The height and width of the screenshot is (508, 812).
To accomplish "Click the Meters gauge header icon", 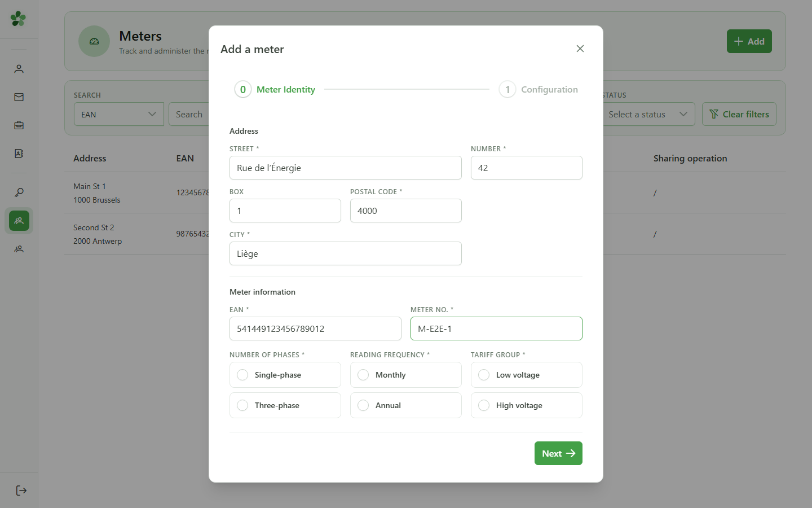I will [x=94, y=41].
